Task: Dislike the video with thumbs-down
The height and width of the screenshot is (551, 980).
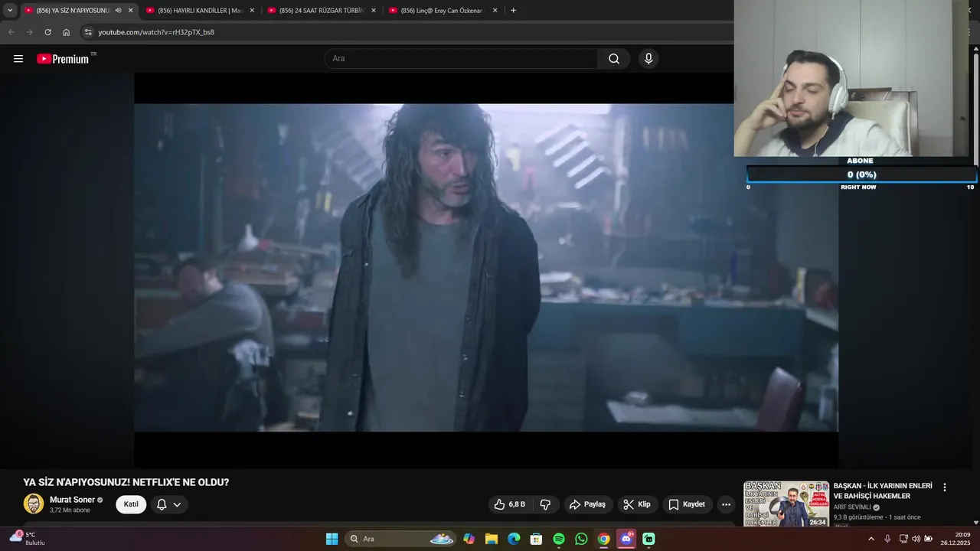Action: (x=545, y=504)
